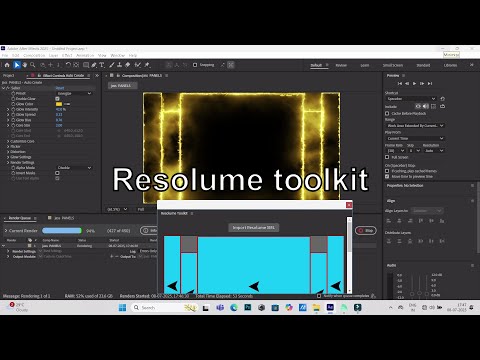Viewport: 480px width, 360px height.
Task: Jump to last frame in Preview
Action: (x=430, y=83)
